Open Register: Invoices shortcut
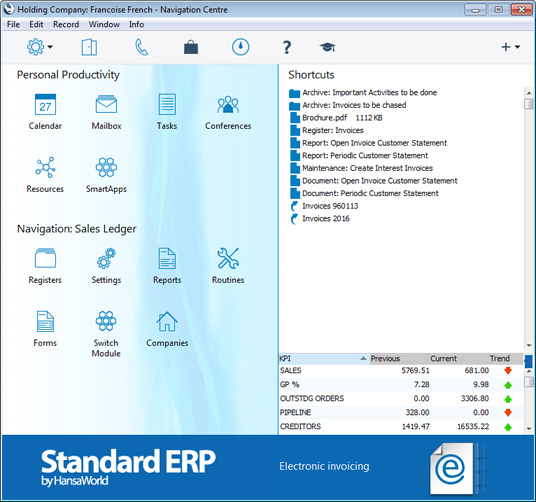 pyautogui.click(x=326, y=131)
